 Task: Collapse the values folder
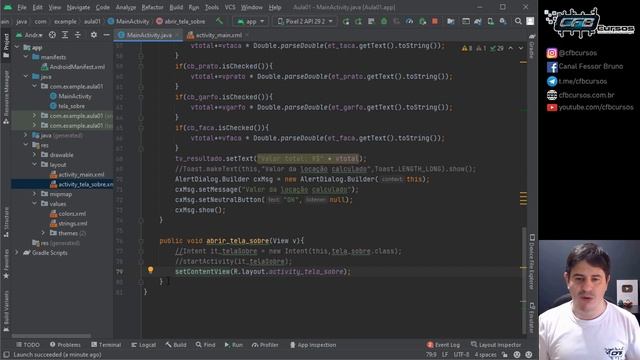click(35, 204)
